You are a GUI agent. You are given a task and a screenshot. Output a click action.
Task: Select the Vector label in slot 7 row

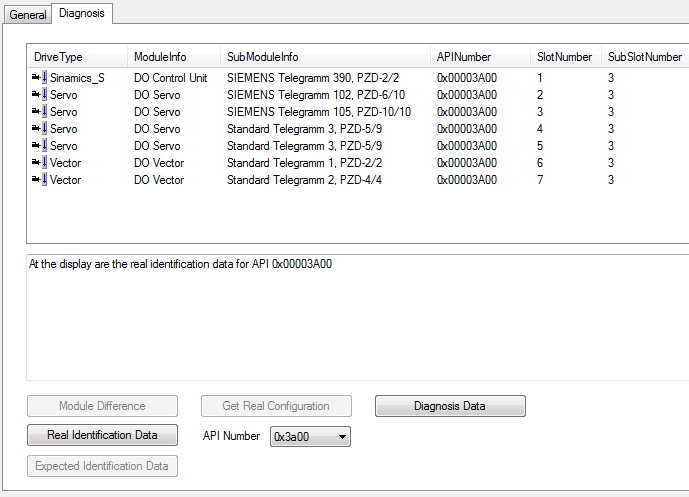point(65,180)
